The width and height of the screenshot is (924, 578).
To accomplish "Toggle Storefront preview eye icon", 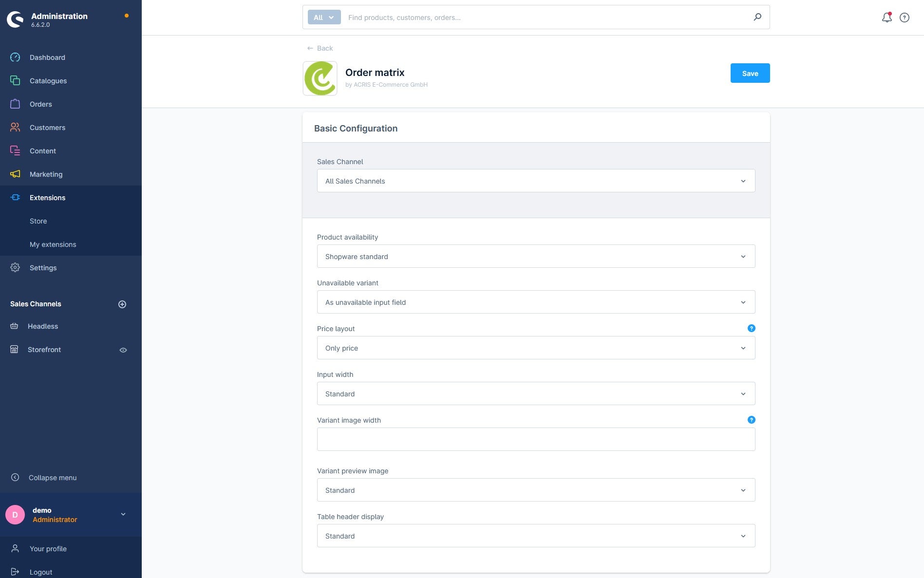I will (x=123, y=350).
